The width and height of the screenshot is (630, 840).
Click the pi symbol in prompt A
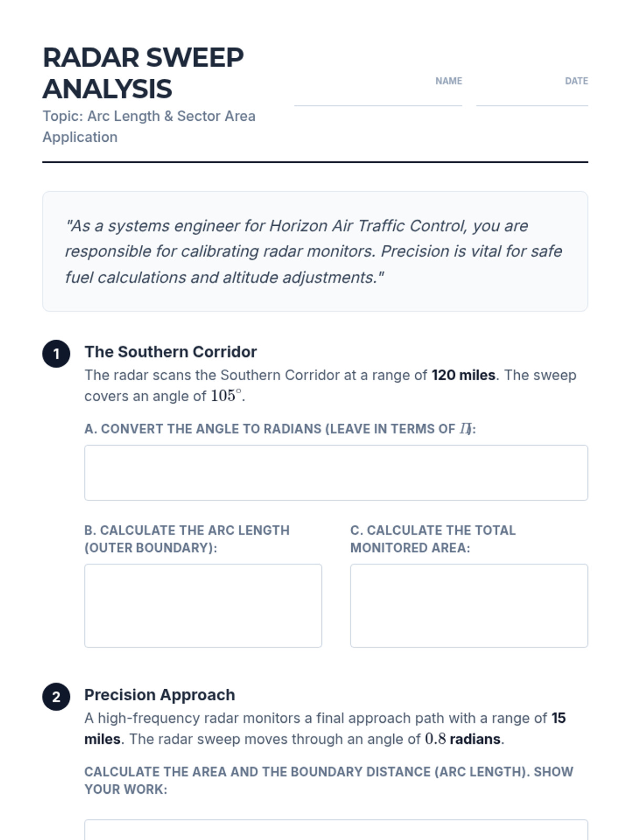pos(465,429)
